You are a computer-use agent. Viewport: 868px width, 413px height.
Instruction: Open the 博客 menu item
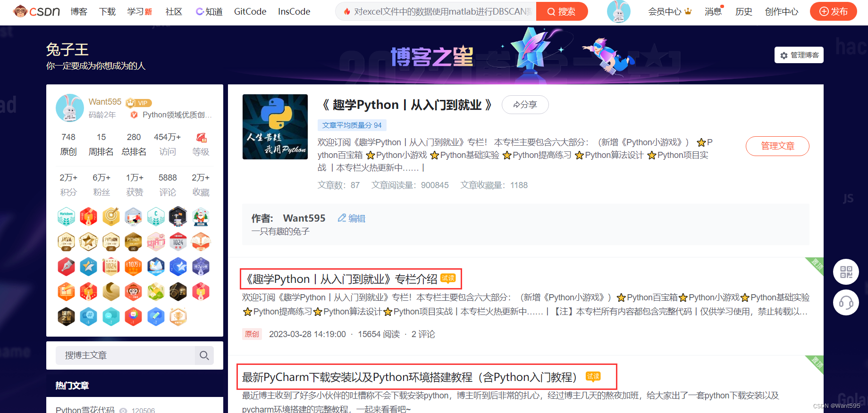click(x=79, y=11)
